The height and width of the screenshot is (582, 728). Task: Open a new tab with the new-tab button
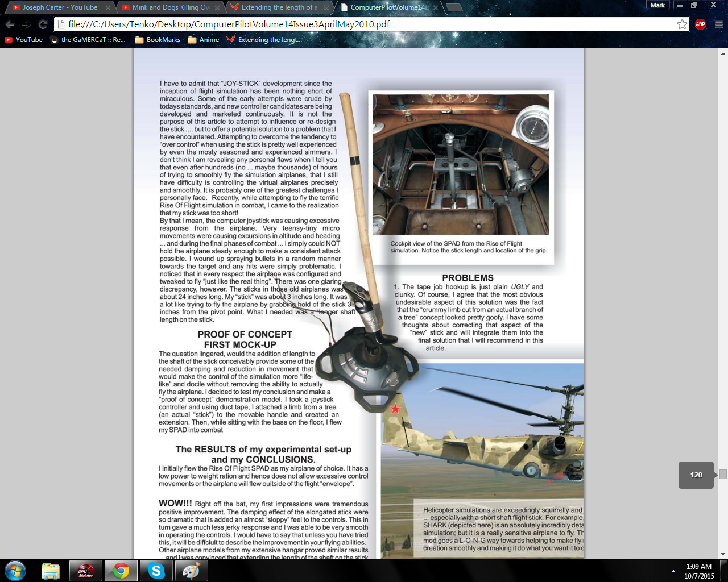[x=454, y=7]
